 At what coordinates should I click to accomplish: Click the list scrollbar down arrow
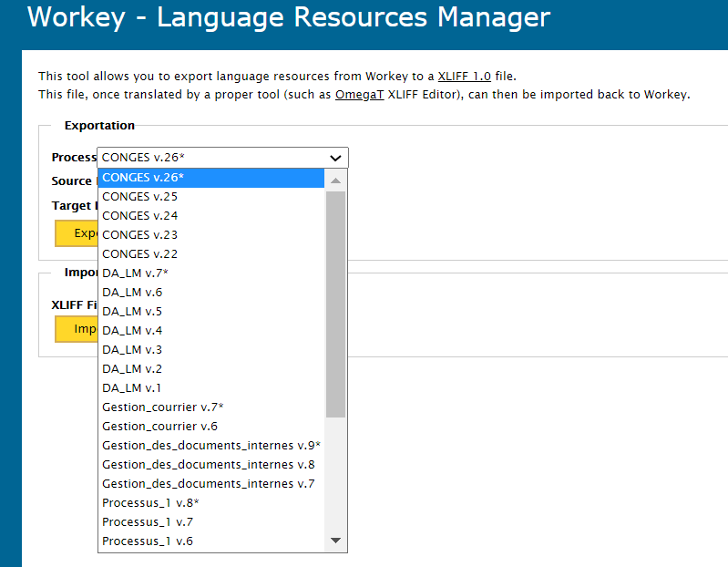[x=336, y=541]
